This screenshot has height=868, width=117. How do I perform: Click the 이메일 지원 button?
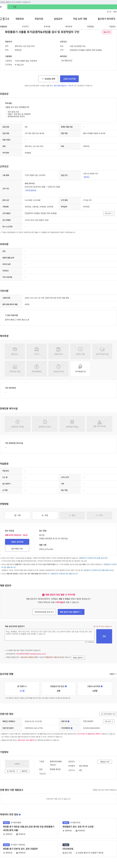17,549
